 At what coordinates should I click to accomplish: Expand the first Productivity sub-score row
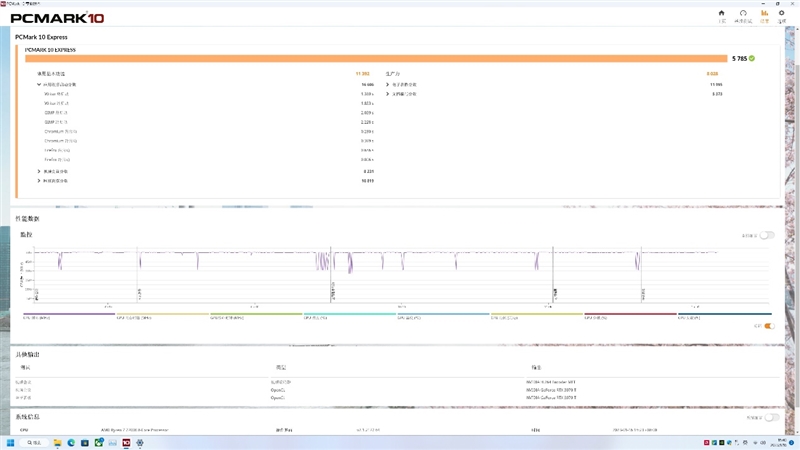[x=388, y=85]
